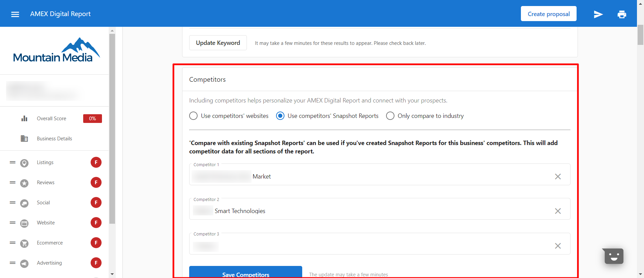Click the send report paper-plane icon

point(598,14)
